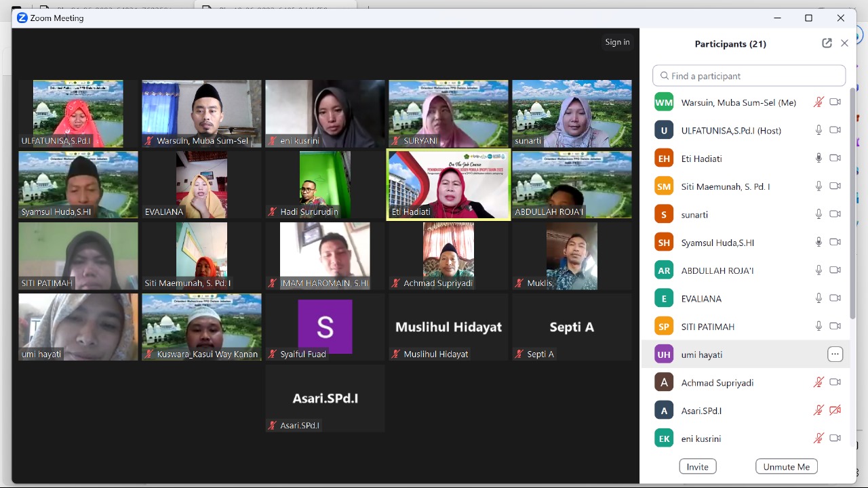Viewport: 868px width, 488px height.
Task: Click the UH avatar for umi hayati
Action: (664, 354)
